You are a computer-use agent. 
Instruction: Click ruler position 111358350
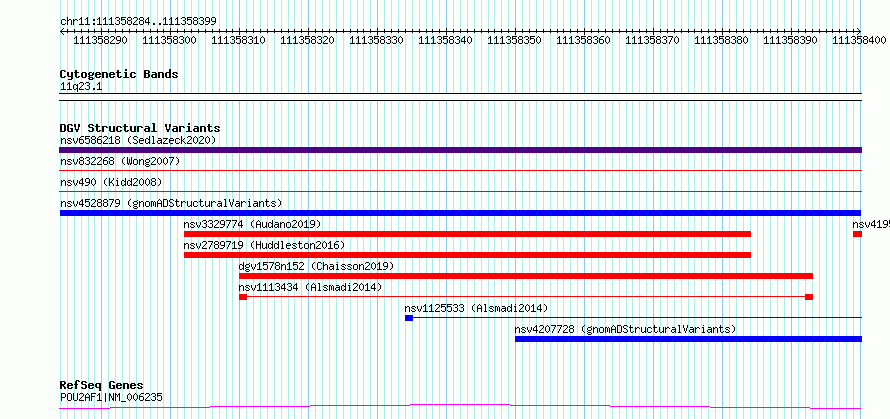click(x=515, y=40)
